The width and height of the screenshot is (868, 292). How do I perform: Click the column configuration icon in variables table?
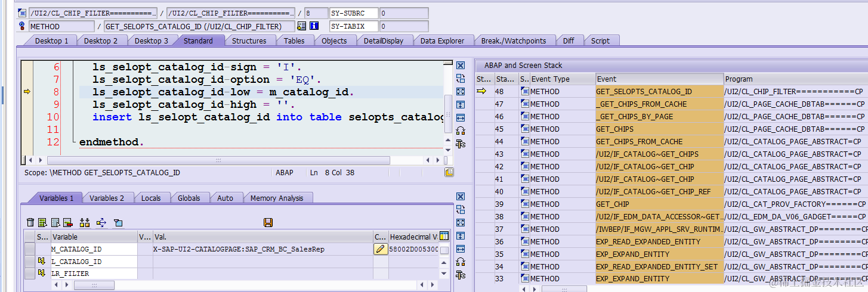[x=444, y=237]
